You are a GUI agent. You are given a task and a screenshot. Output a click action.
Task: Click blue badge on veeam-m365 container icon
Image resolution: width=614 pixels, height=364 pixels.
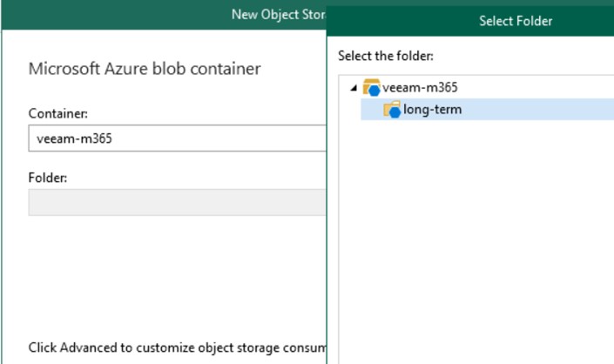(375, 91)
